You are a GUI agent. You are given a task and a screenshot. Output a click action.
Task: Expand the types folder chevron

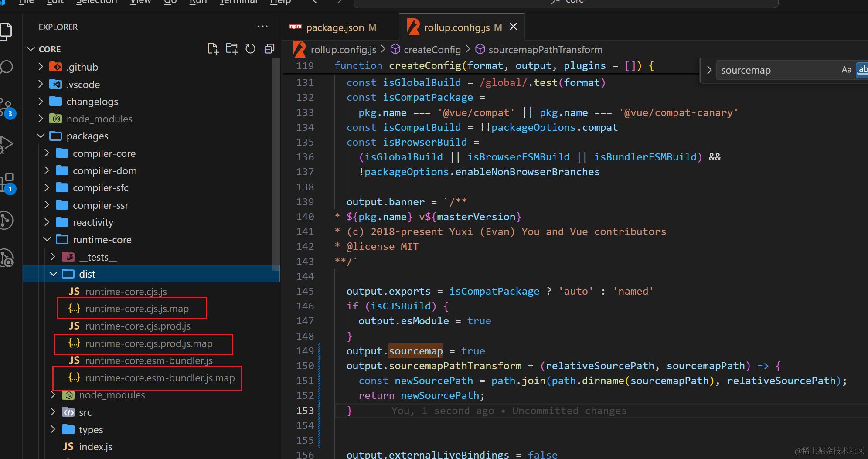click(53, 429)
